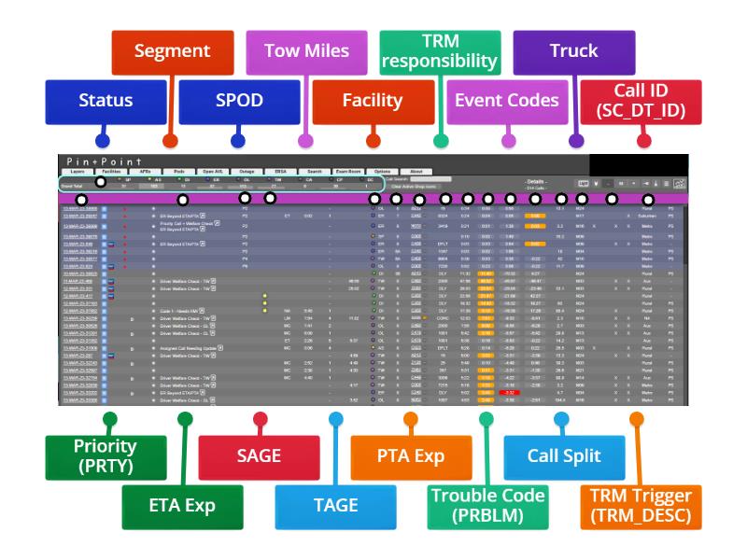Image resolution: width=747 pixels, height=560 pixels.
Task: Click the Light button in the Details toolbar
Action: (584, 184)
